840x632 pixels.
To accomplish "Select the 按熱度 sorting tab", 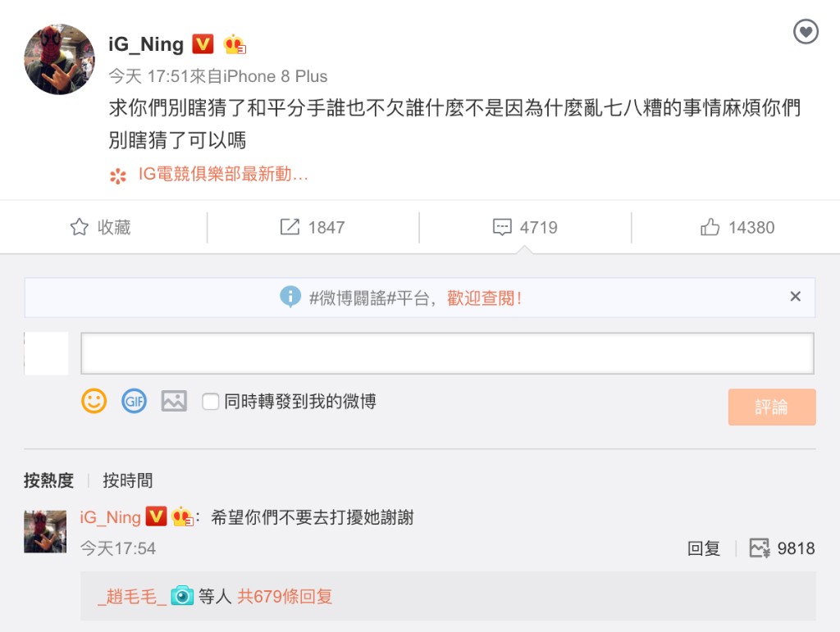I will [x=48, y=481].
